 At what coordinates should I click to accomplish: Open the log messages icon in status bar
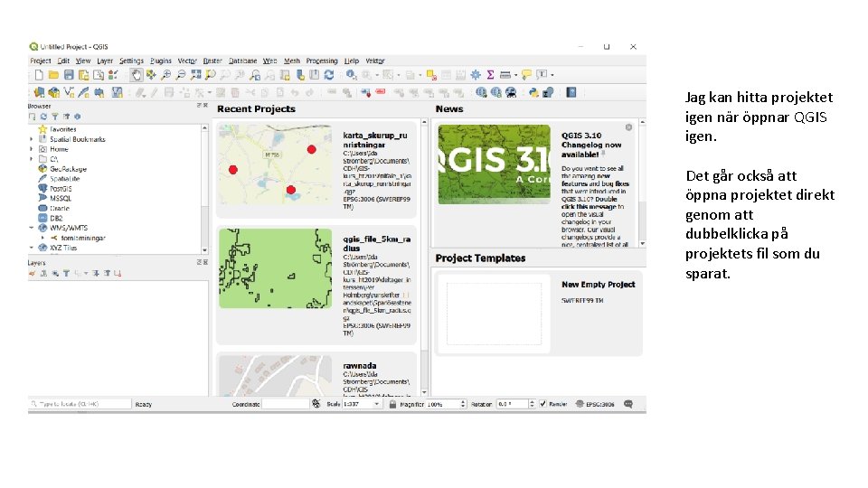[x=628, y=404]
